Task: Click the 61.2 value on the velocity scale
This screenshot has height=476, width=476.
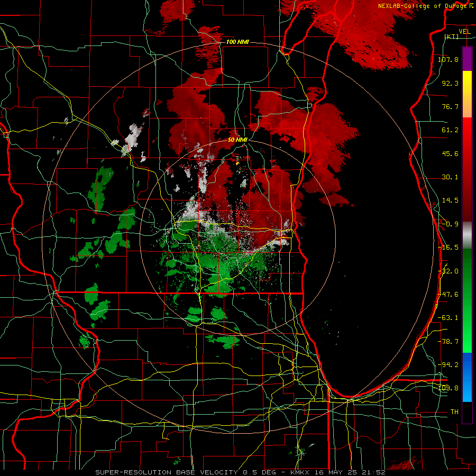Action: [450, 130]
